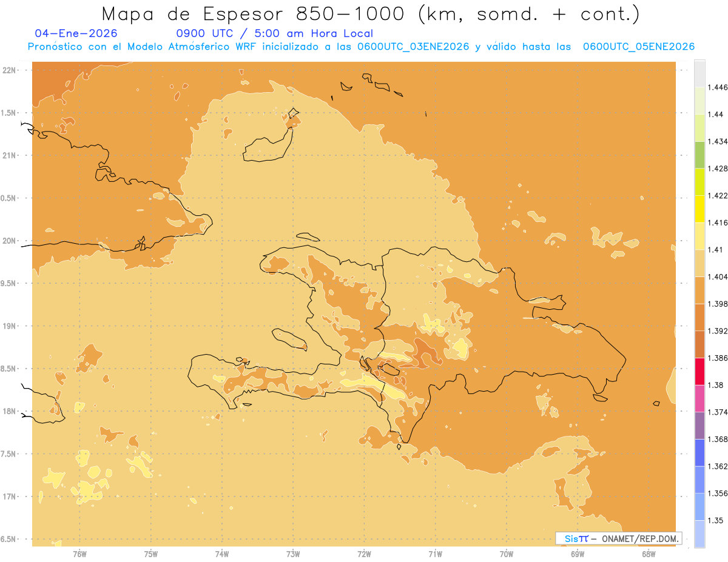Click the 'Pronóstico con el Modelo Atmosferico WRF' text
Image resolution: width=728 pixels, height=562 pixels.
pyautogui.click(x=143, y=47)
